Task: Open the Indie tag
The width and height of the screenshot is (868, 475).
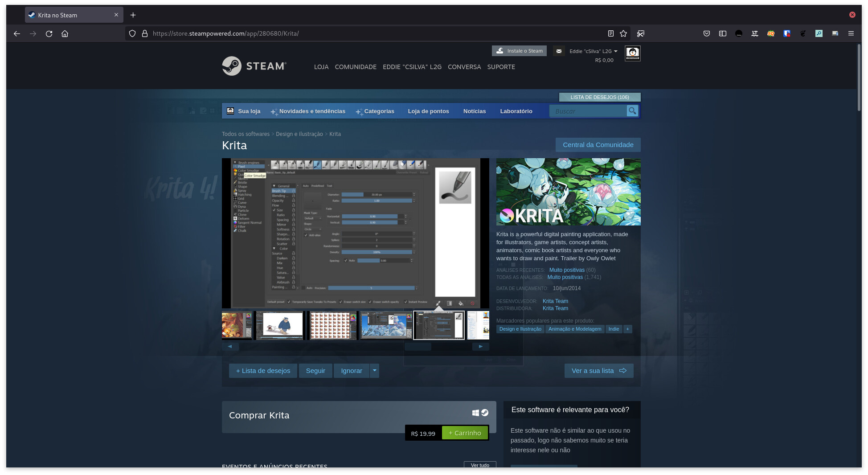Action: click(614, 329)
